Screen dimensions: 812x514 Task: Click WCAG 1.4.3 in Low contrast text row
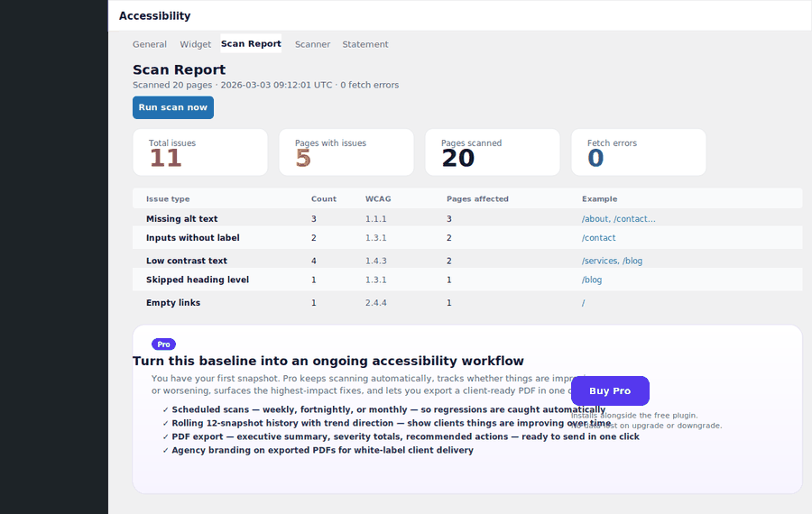pos(376,261)
